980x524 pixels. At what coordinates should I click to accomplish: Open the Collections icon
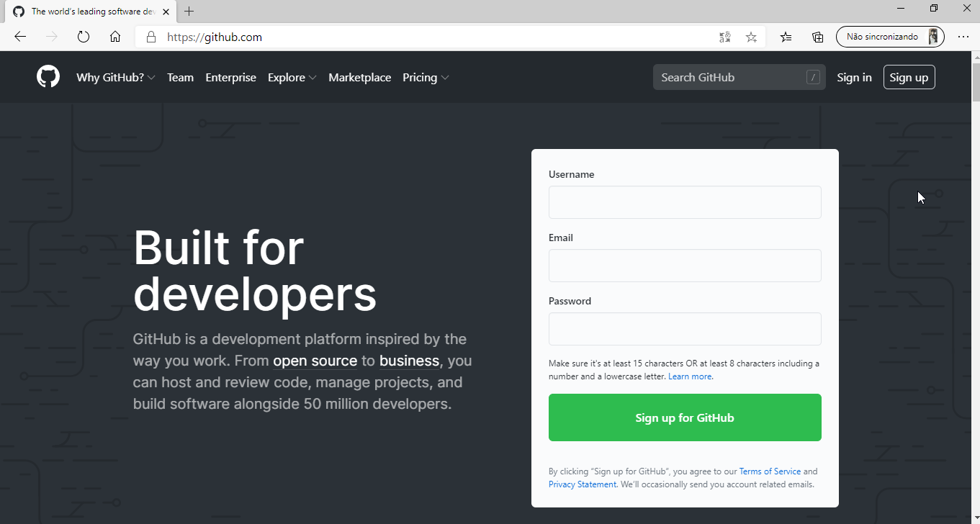818,37
